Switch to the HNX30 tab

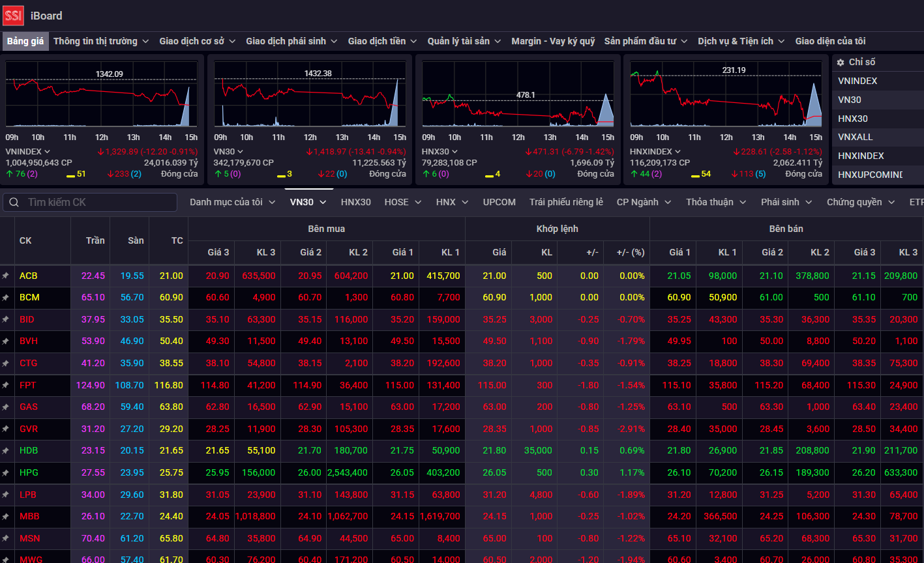[x=355, y=202]
